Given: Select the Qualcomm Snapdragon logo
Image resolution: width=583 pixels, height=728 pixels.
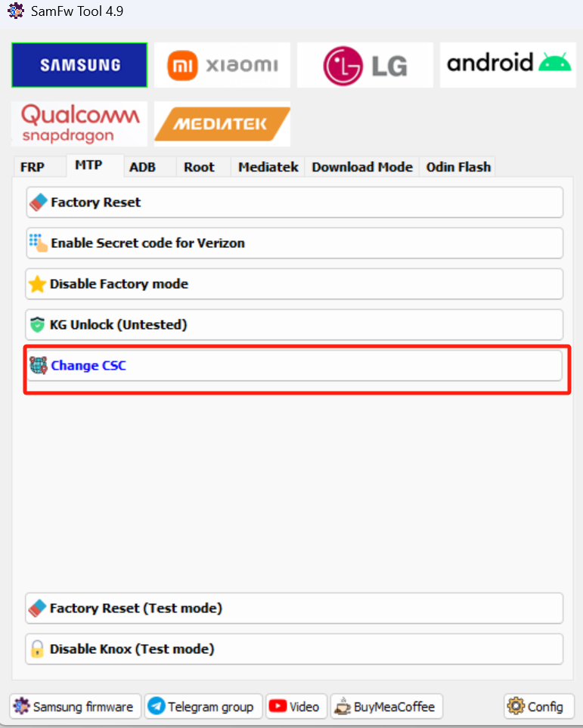Looking at the screenshot, I should coord(79,124).
